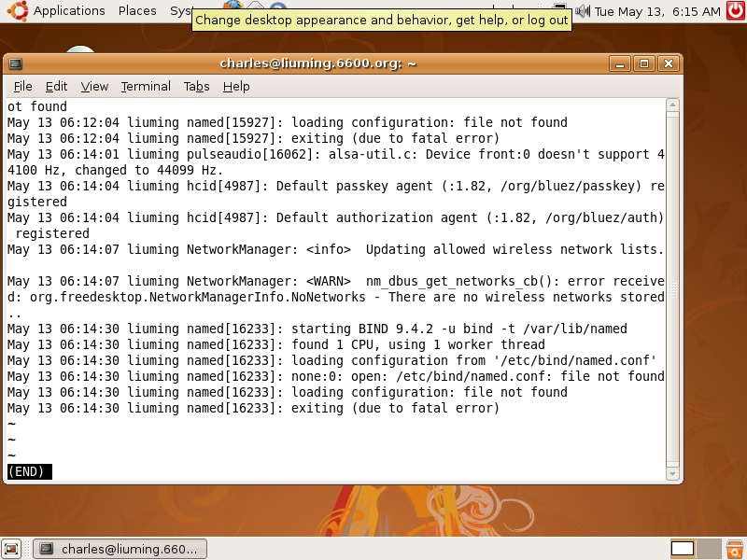Open the Places menu in top panel

(137, 10)
